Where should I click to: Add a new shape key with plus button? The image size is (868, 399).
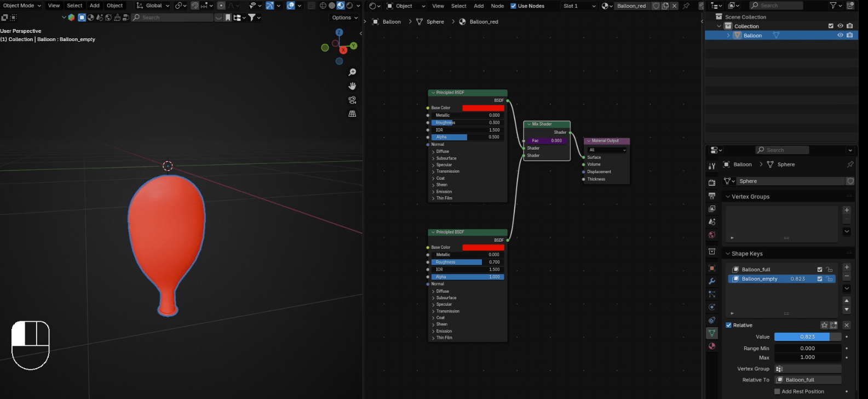[x=847, y=267]
